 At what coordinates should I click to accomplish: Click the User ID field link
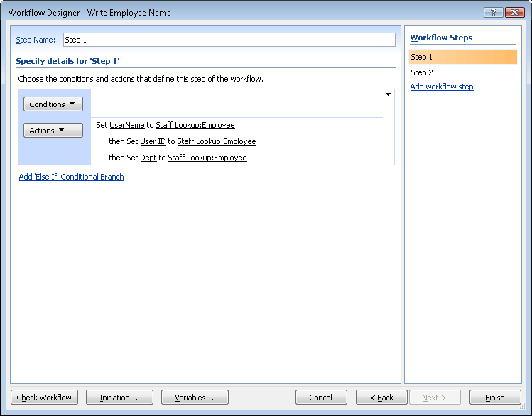point(153,141)
